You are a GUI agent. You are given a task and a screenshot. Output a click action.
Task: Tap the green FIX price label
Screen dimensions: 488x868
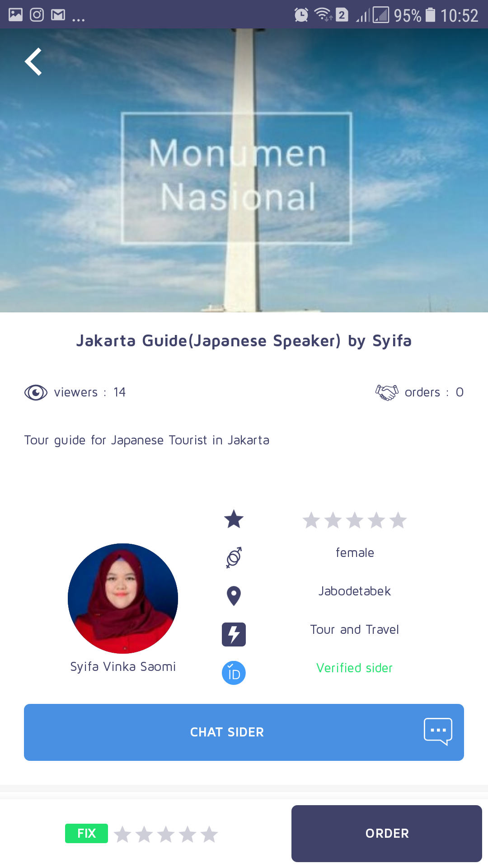tap(86, 833)
